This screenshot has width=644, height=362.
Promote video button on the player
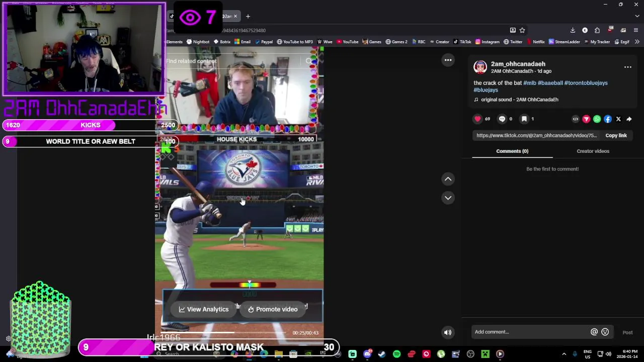click(273, 309)
